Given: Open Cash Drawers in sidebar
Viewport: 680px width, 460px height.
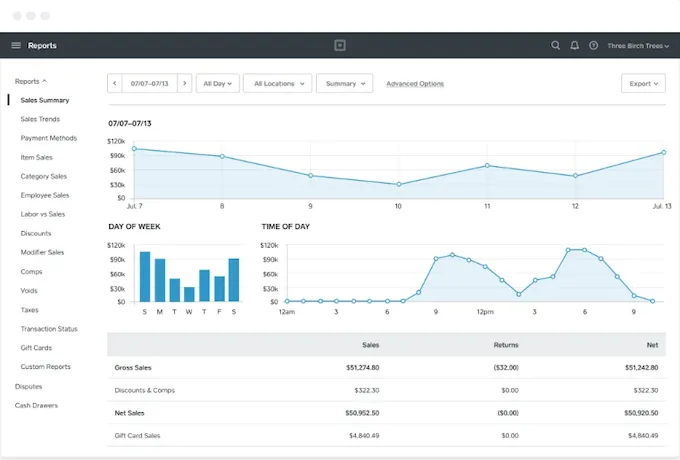Looking at the screenshot, I should [x=36, y=405].
